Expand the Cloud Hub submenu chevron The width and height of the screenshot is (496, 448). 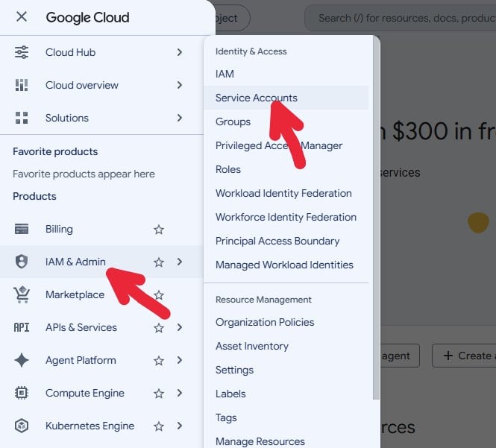(180, 52)
